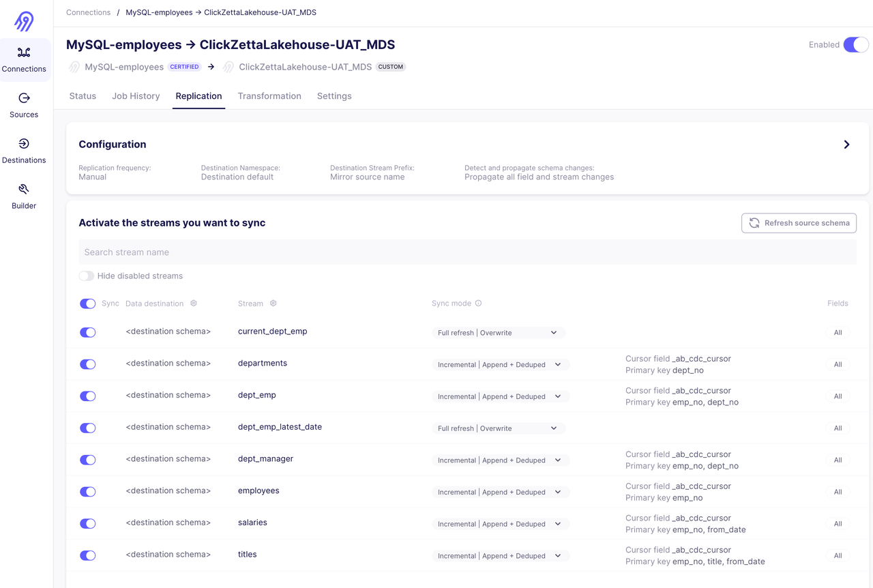This screenshot has height=588, width=873.
Task: Click the Refresh source schema button
Action: (x=799, y=223)
